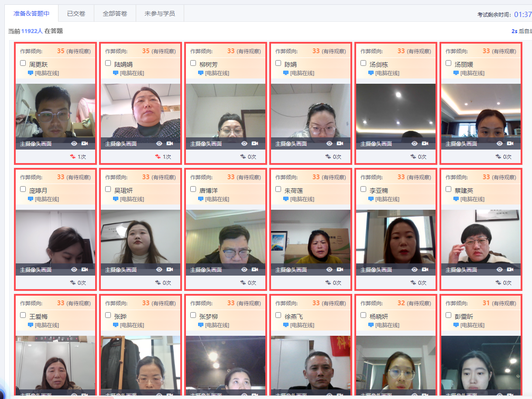Click the 11922人 examinee count link
This screenshot has width=532, height=399.
click(x=32, y=31)
